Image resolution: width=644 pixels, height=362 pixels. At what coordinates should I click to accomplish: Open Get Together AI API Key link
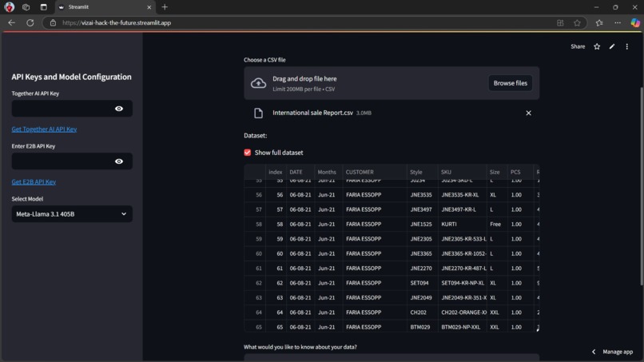[44, 129]
